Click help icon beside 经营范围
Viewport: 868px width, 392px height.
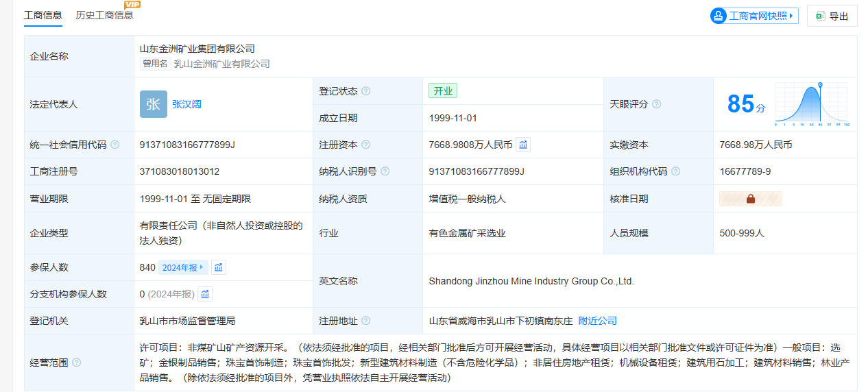coord(76,363)
